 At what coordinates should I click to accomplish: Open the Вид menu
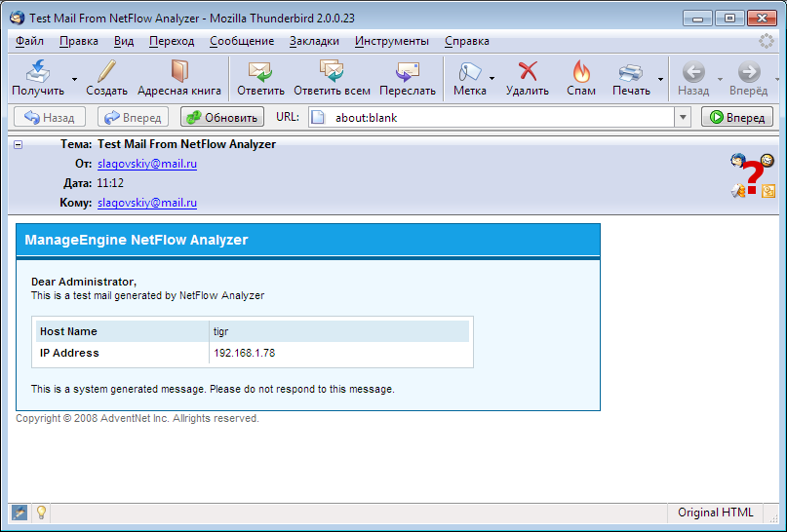[124, 41]
